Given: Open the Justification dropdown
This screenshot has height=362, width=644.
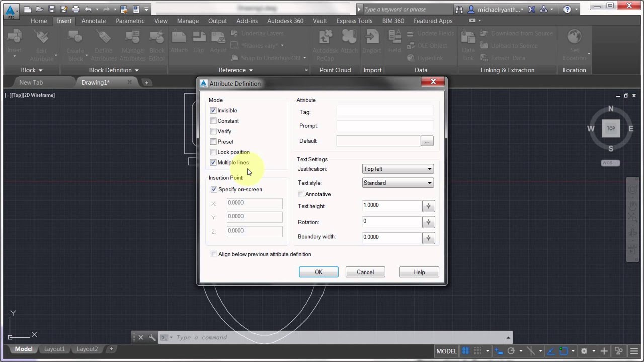Looking at the screenshot, I should pyautogui.click(x=397, y=169).
